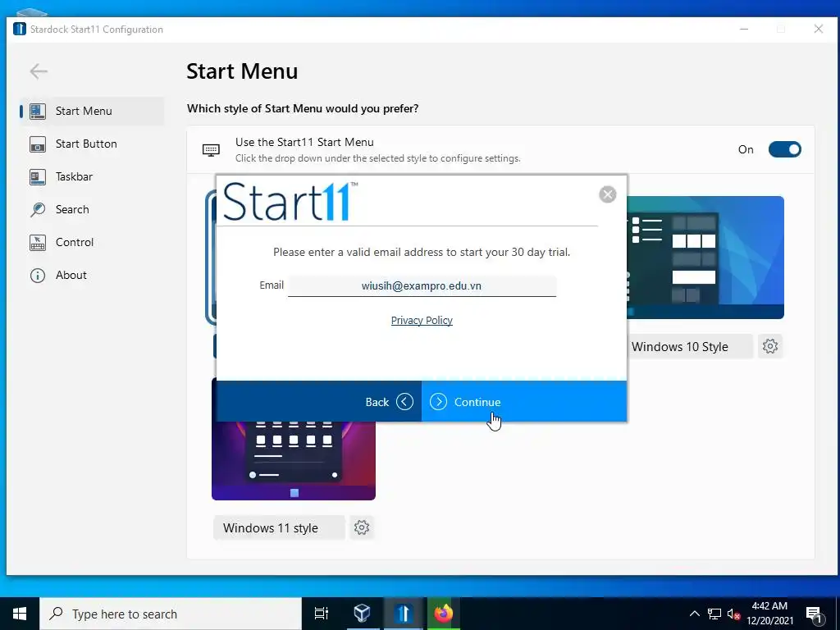The width and height of the screenshot is (840, 630).
Task: Click the Search magnifier sidebar icon
Action: pyautogui.click(x=38, y=209)
